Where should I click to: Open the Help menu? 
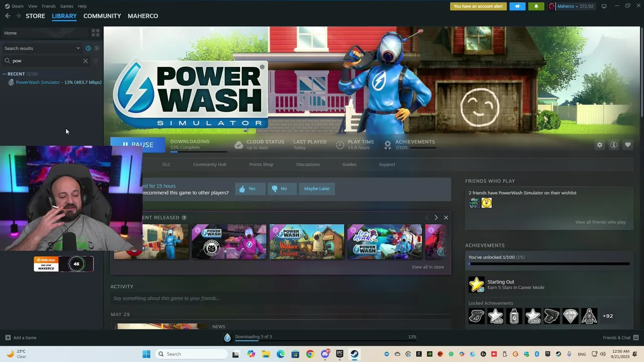pyautogui.click(x=82, y=6)
